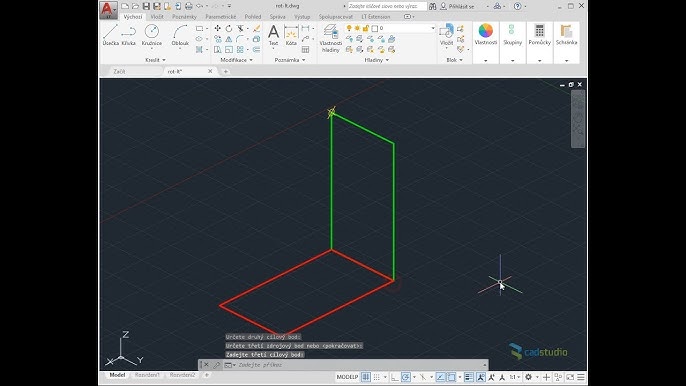Image resolution: width=686 pixels, height=386 pixels.
Task: Select the Úsečka line tool
Action: (x=111, y=35)
